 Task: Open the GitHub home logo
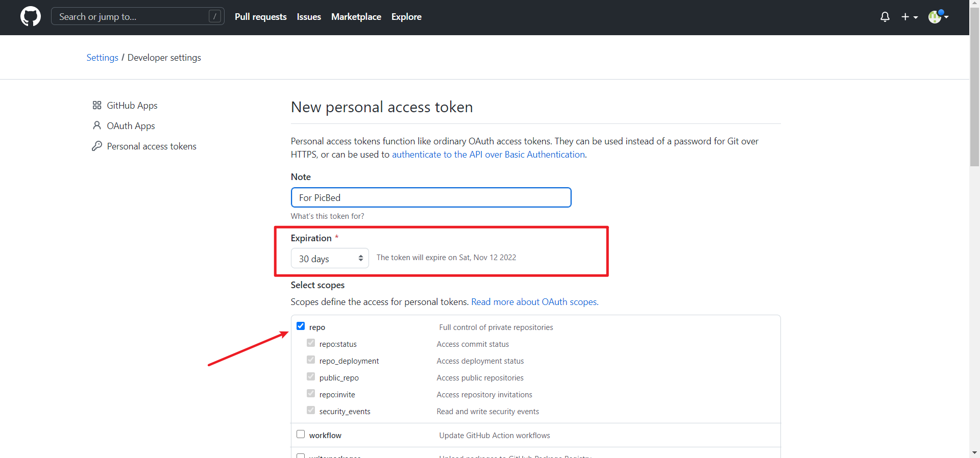click(x=31, y=16)
